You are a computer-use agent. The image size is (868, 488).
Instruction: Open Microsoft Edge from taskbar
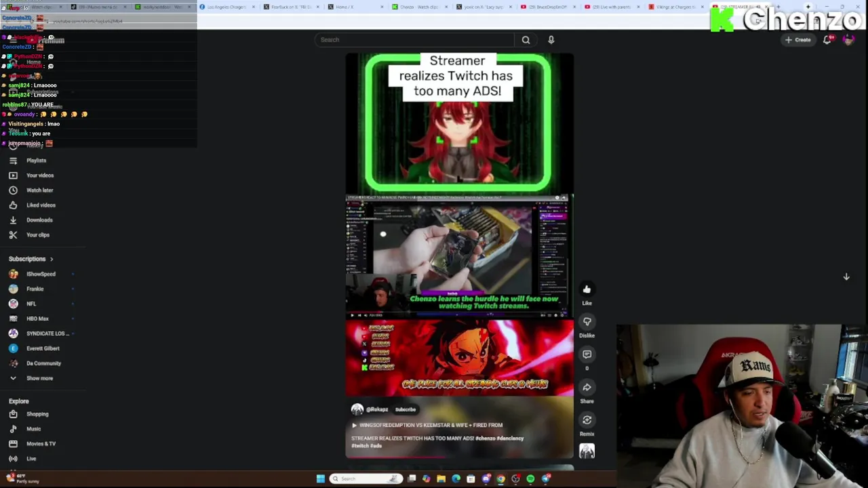pyautogui.click(x=456, y=479)
